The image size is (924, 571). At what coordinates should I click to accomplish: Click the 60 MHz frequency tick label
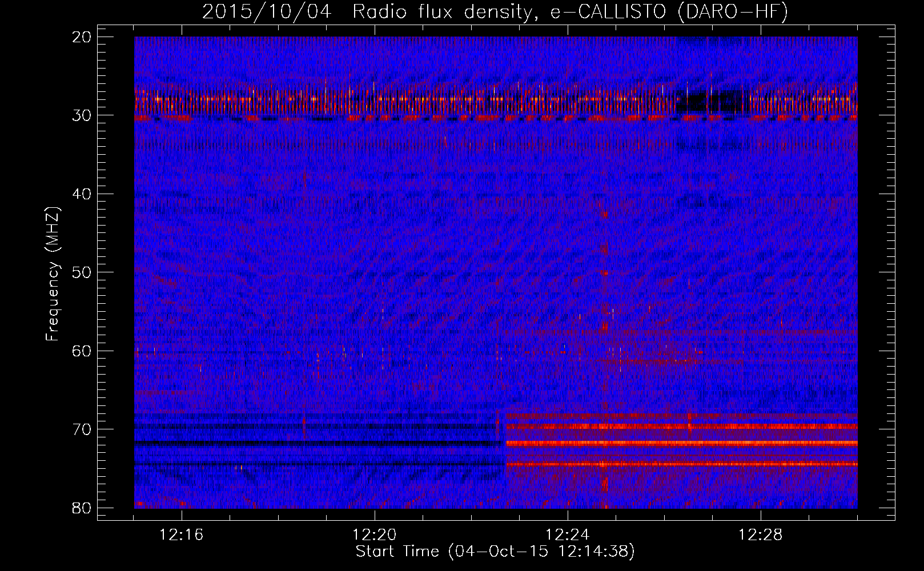(82, 351)
